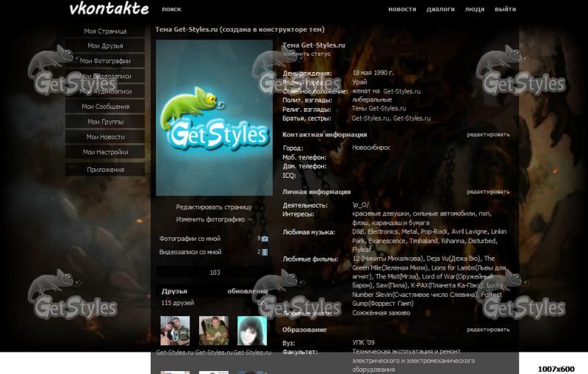The height and width of the screenshot is (374, 588).
Task: Click Evanescence in favorite music
Action: [387, 241]
